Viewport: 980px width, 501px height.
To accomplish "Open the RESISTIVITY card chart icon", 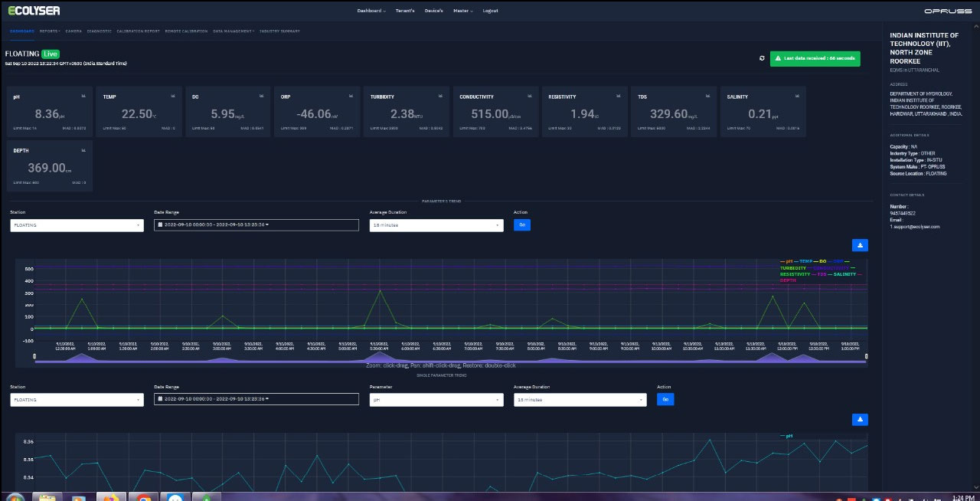I will point(618,97).
